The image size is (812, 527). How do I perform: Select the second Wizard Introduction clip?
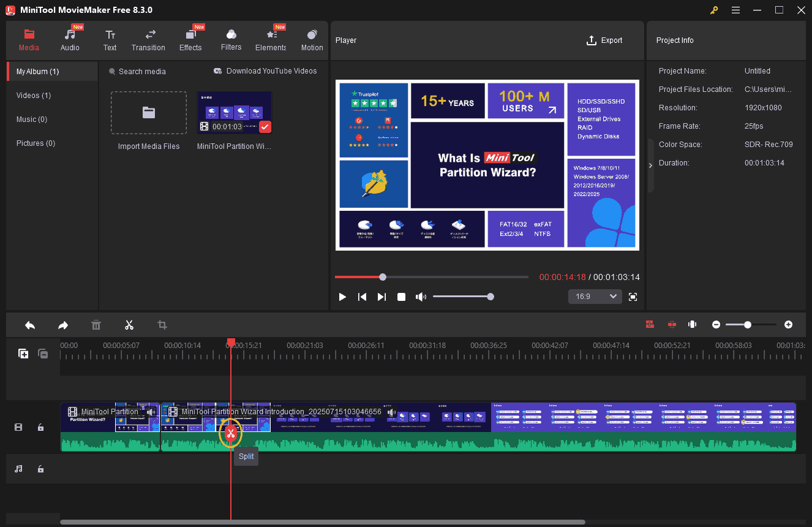click(478, 427)
